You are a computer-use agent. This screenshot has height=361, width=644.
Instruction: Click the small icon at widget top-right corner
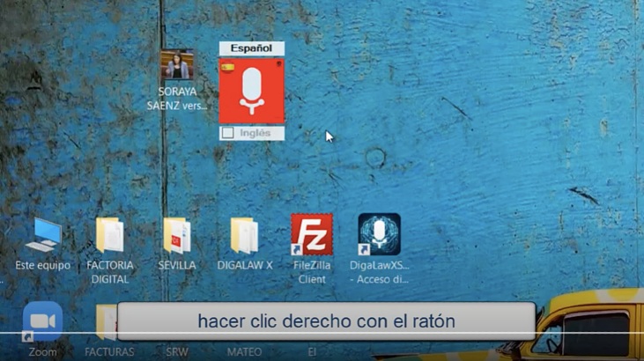click(279, 64)
